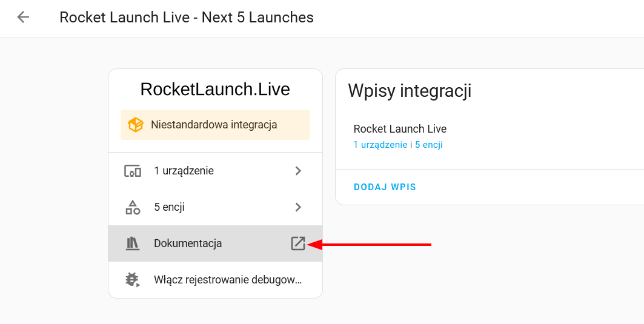Open the 5 encji list row

point(215,207)
